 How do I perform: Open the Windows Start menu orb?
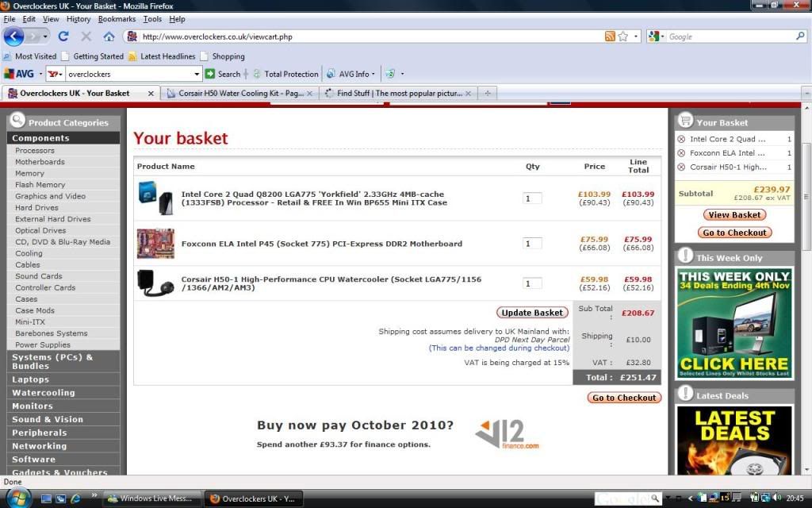16,498
